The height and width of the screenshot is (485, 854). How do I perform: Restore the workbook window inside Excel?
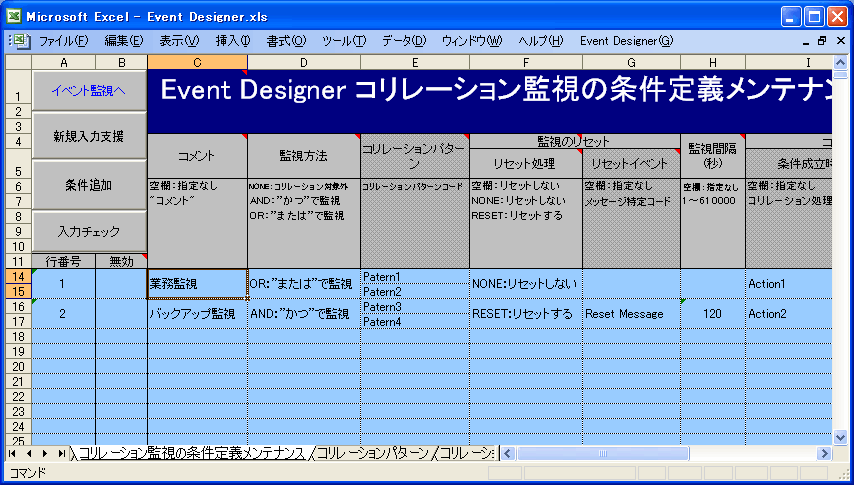coord(822,41)
